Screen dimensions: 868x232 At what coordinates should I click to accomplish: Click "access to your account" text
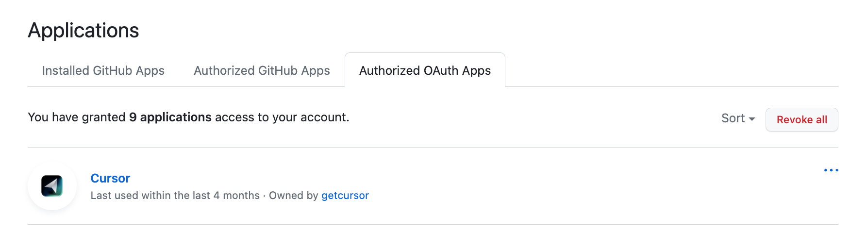click(x=282, y=117)
